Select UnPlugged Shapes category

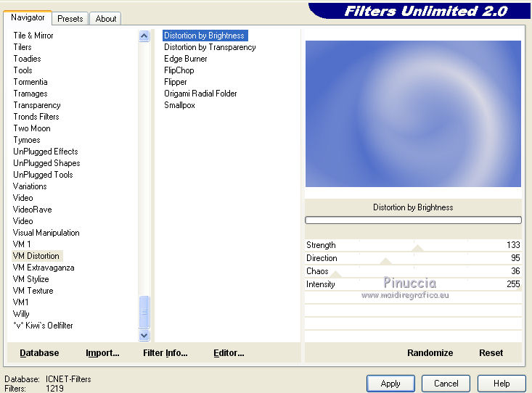tap(46, 162)
